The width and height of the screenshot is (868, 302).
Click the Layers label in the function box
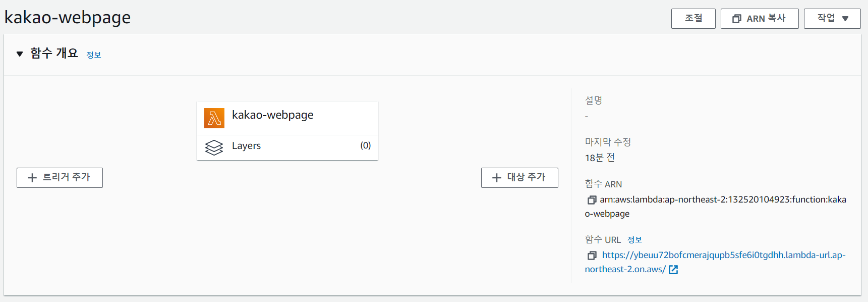[x=246, y=146]
